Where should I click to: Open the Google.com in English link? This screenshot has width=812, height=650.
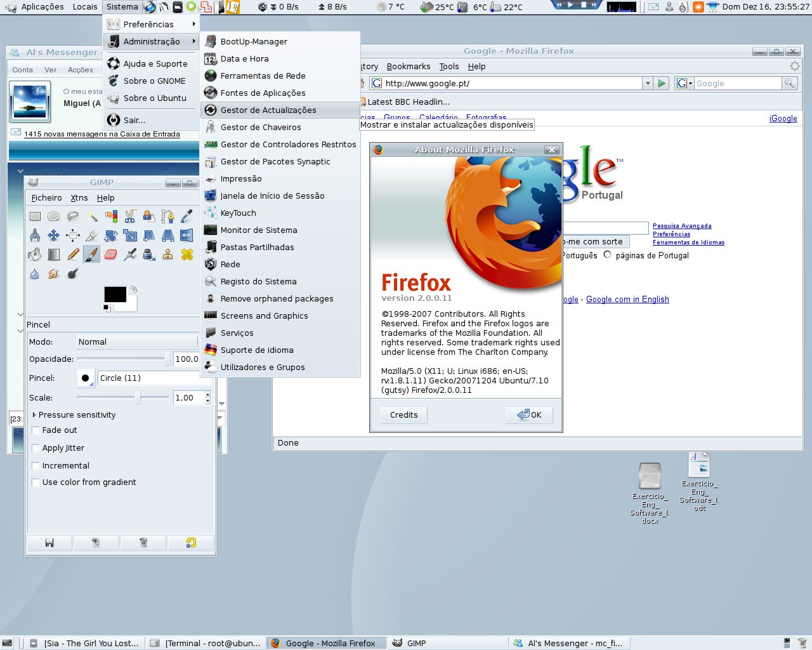point(627,300)
